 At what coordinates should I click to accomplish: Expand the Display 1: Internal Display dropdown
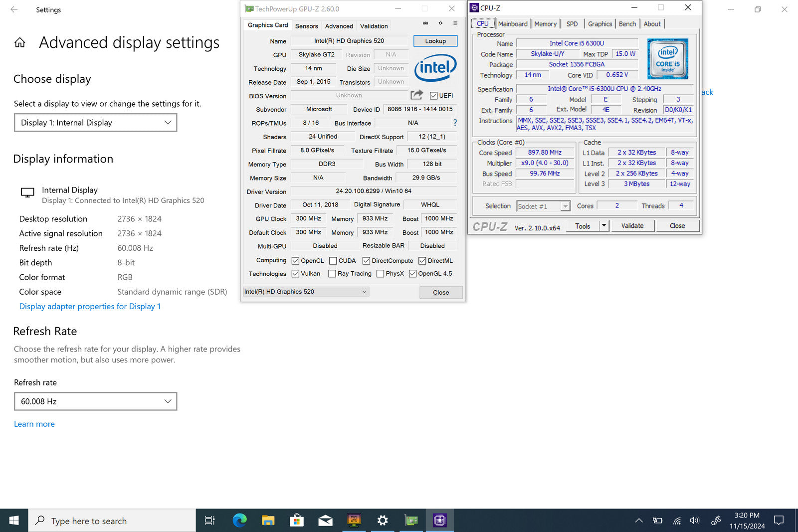(96, 123)
